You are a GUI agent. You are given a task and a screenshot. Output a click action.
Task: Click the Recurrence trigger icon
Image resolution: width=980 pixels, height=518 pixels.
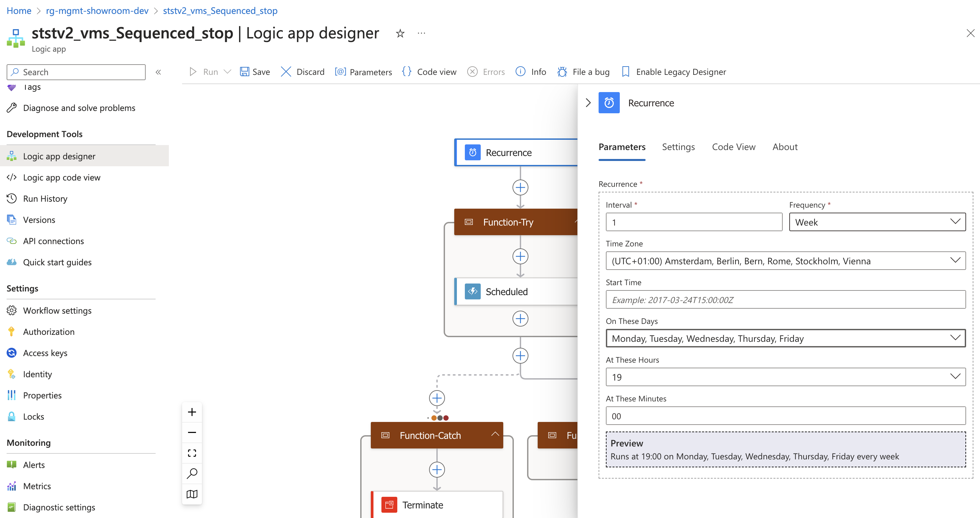(x=472, y=152)
